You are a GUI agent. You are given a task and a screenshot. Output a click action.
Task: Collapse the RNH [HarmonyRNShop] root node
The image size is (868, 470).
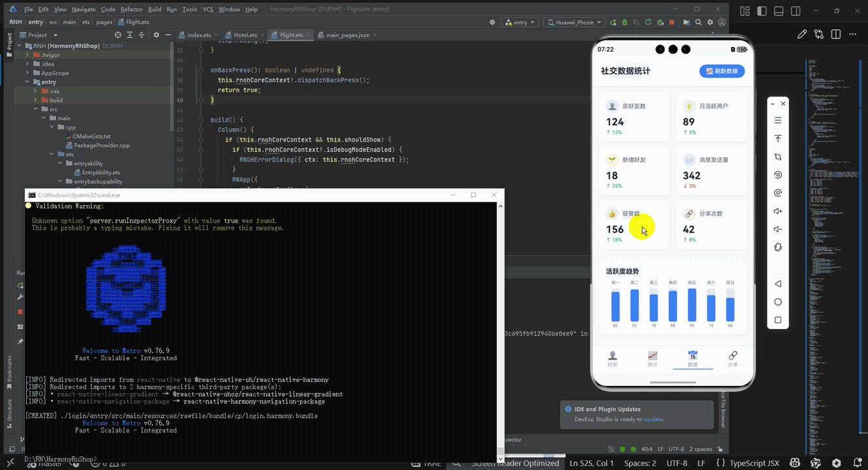pyautogui.click(x=19, y=46)
